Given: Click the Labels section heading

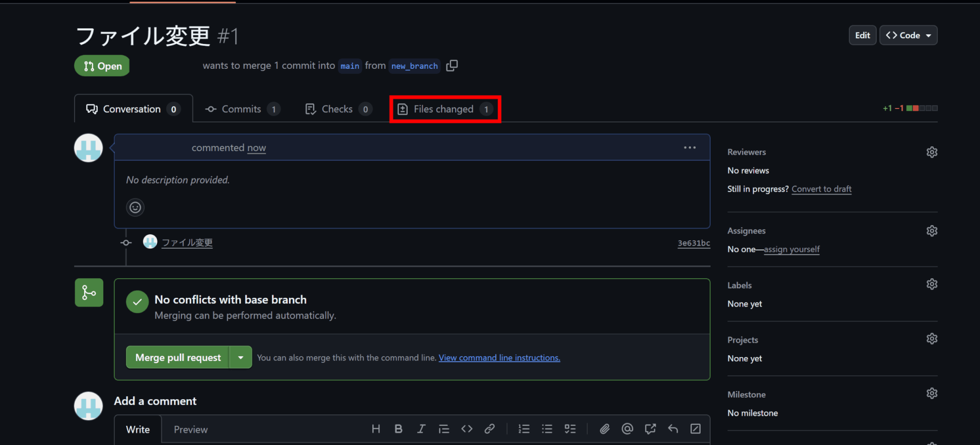Looking at the screenshot, I should point(739,285).
